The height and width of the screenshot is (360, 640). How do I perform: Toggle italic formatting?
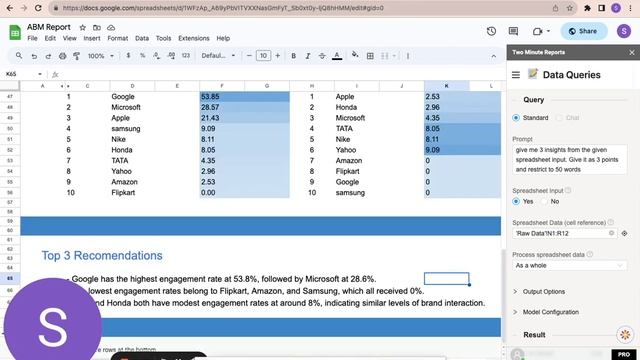[x=308, y=56]
